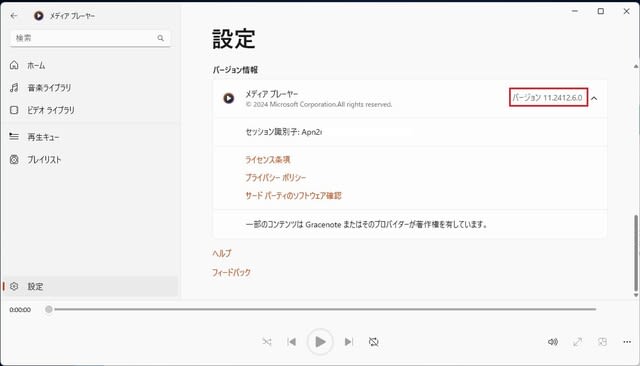Skip to next track
Image resolution: width=640 pixels, height=366 pixels.
[x=349, y=342]
